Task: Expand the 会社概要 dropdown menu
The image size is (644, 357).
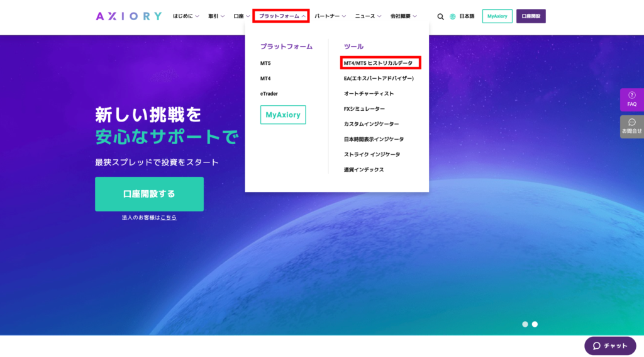Action: (403, 16)
